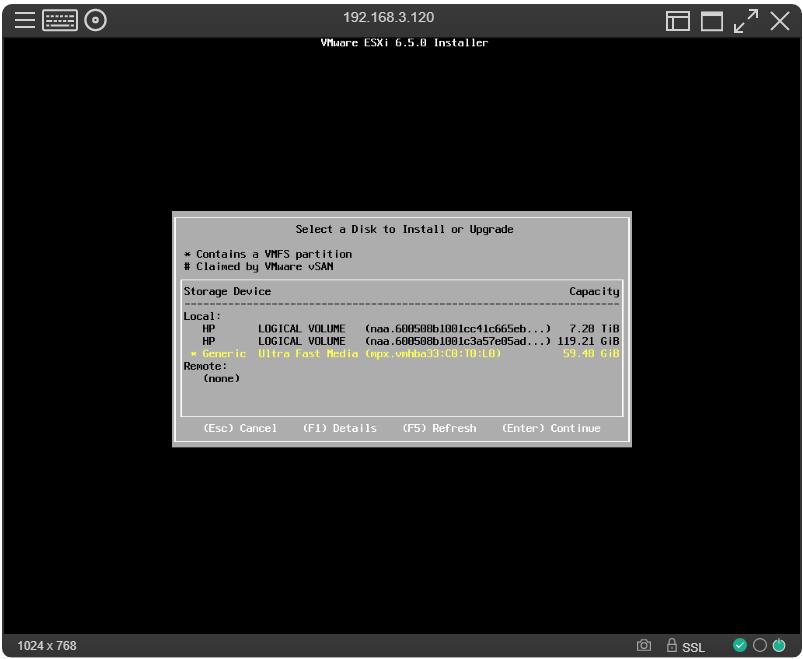This screenshot has height=659, width=803.
Task: Open the virtual keyboard icon
Action: 59,20
